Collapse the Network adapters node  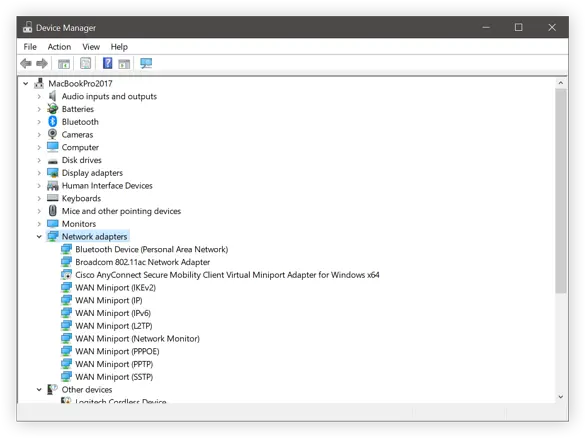[x=39, y=237]
